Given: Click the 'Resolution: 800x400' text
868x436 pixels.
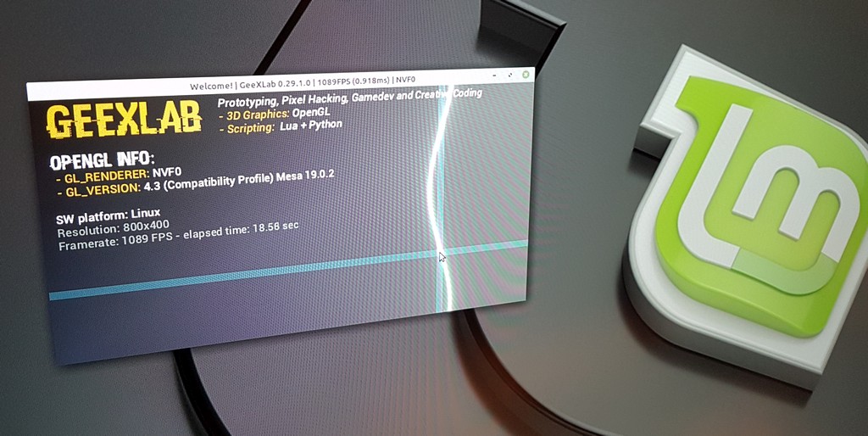Looking at the screenshot, I should 113,227.
